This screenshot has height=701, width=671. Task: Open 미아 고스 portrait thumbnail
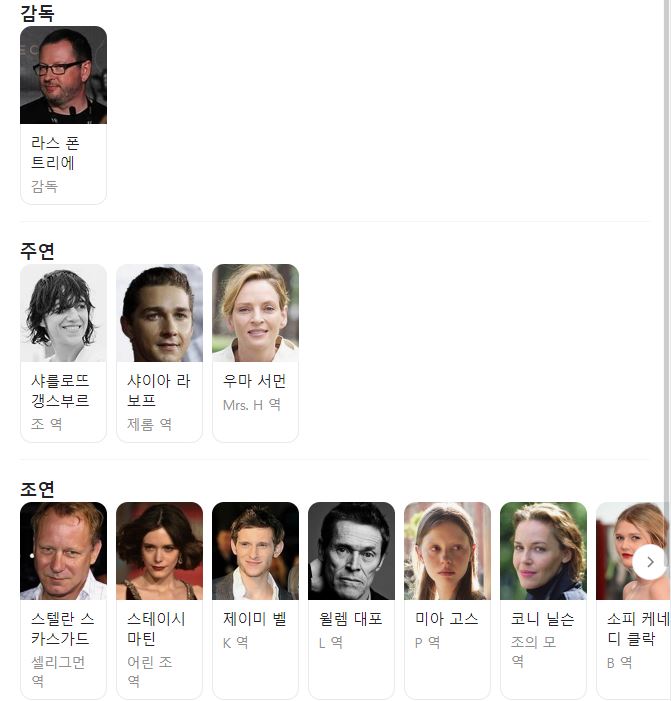pyautogui.click(x=447, y=551)
